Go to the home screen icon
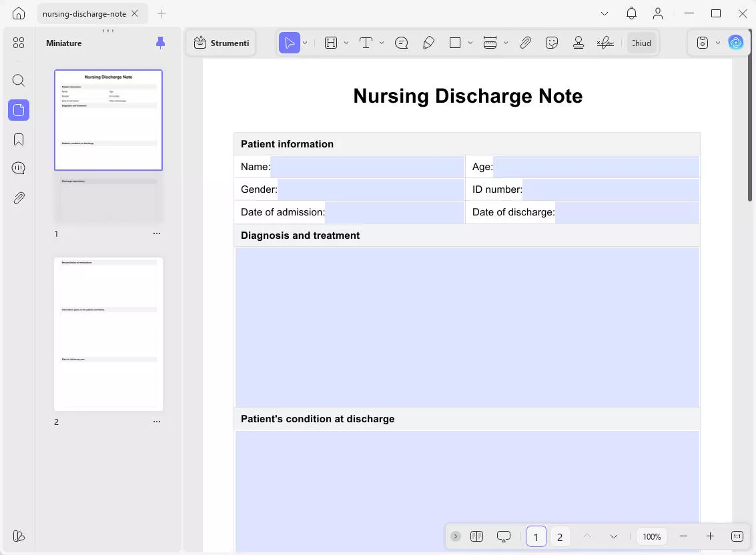Viewport: 756px width, 555px height. coord(18,13)
